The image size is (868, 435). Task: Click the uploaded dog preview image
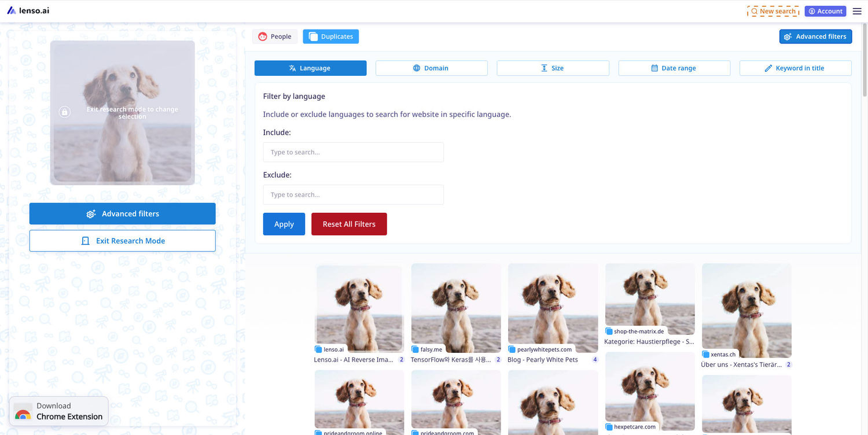click(123, 113)
